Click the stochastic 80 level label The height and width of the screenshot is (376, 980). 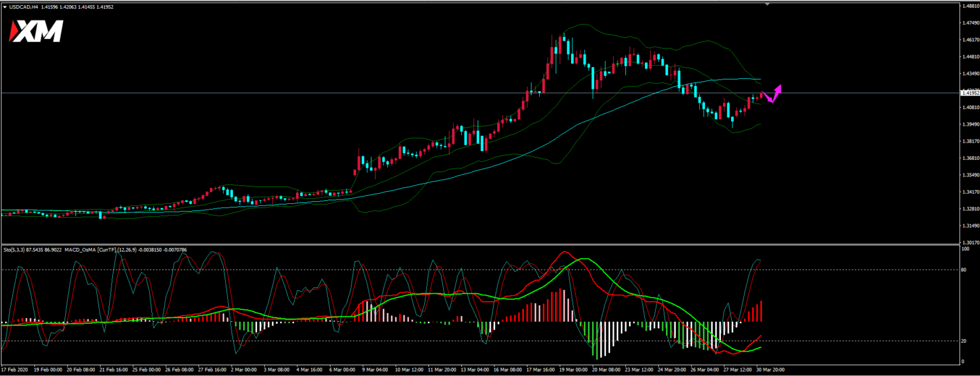pos(965,270)
